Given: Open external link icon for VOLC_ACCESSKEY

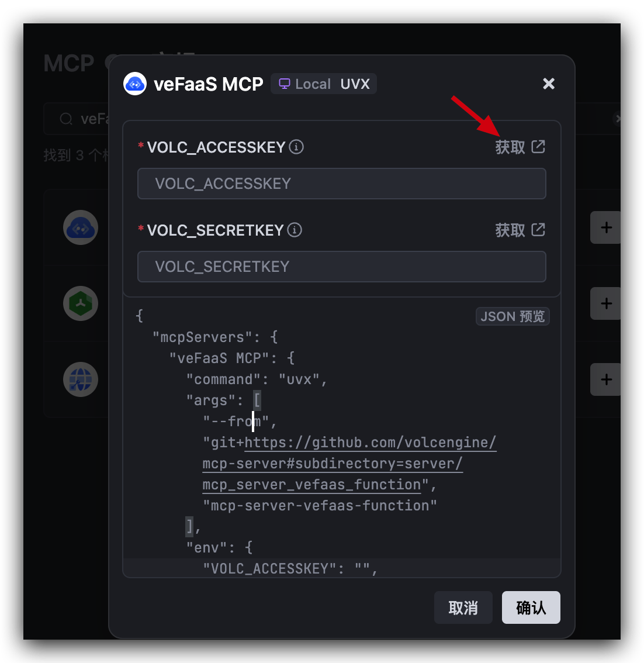Looking at the screenshot, I should click(538, 147).
